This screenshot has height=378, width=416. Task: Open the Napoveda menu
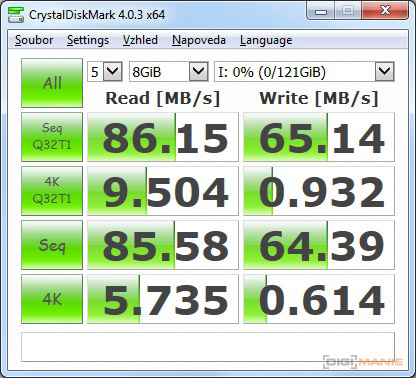[199, 40]
